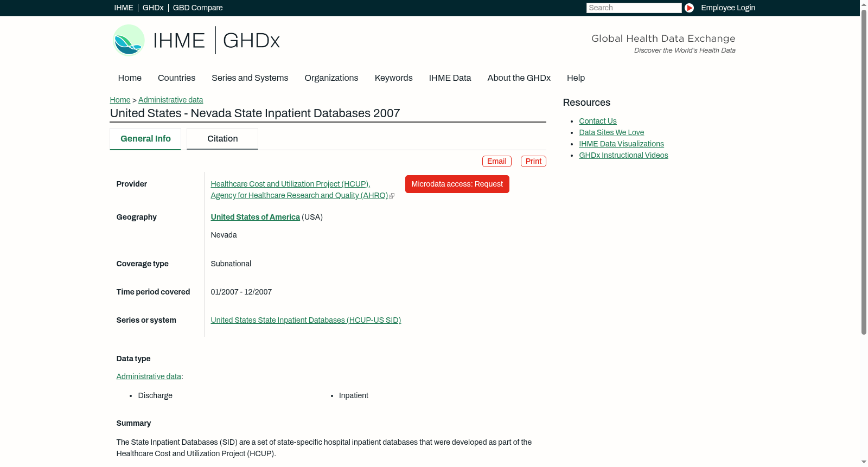This screenshot has height=467, width=868.
Task: Open the GBD Compare top bar link
Action: (x=198, y=8)
